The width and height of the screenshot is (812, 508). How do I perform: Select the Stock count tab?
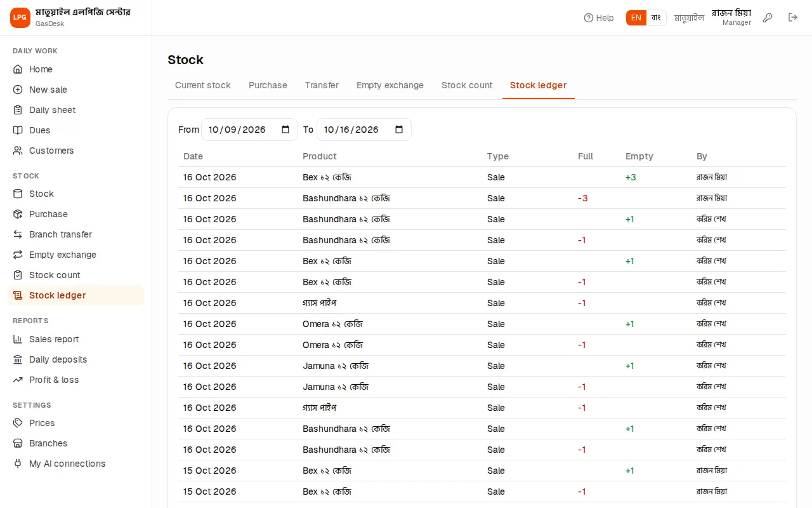pyautogui.click(x=467, y=85)
